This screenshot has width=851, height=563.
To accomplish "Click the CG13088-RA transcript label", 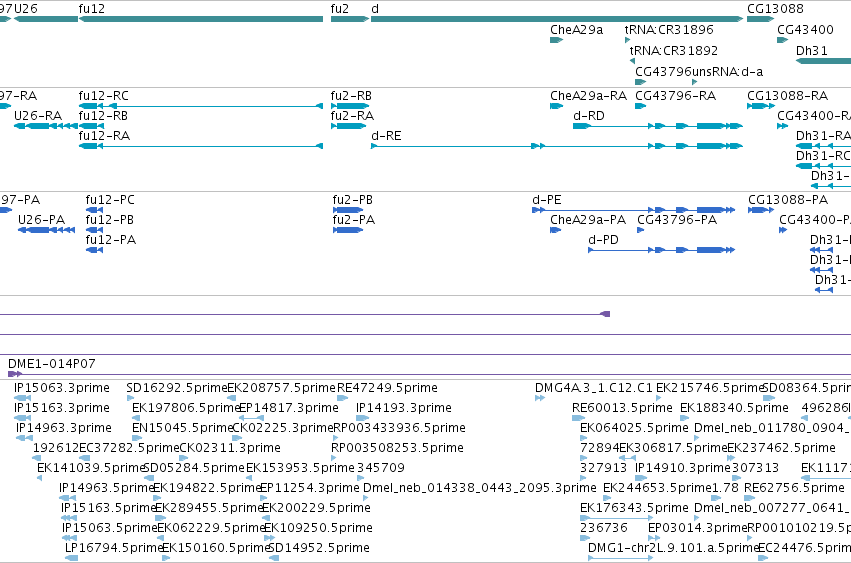I will point(788,96).
